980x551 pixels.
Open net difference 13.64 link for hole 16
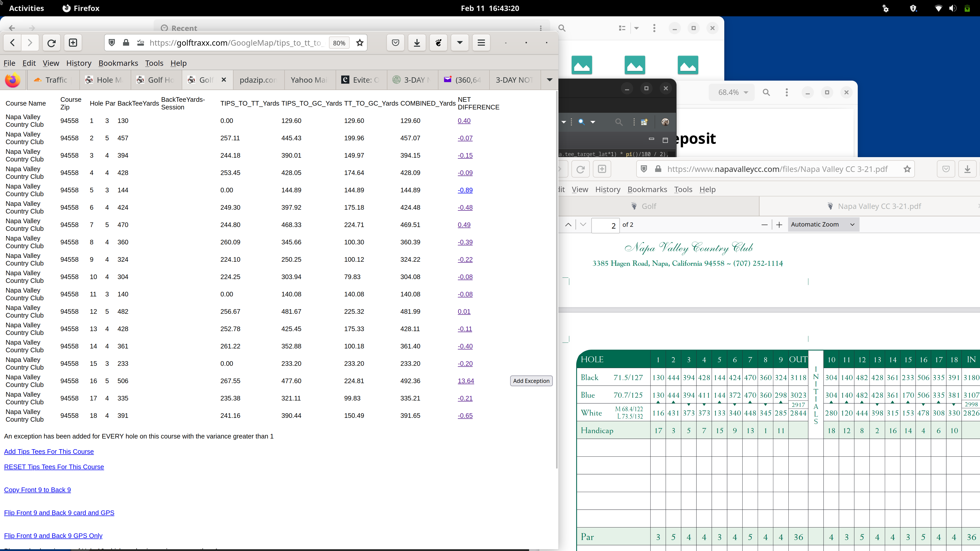coord(466,381)
